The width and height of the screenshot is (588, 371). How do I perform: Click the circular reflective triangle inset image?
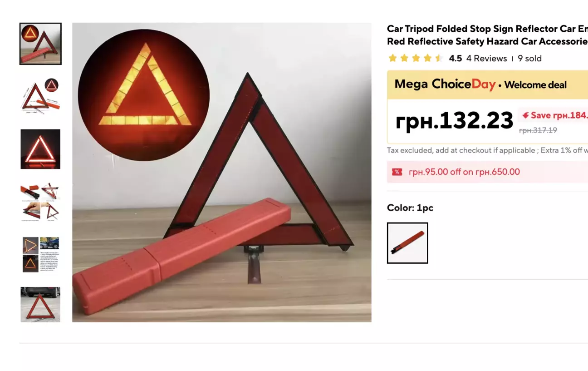pyautogui.click(x=144, y=95)
